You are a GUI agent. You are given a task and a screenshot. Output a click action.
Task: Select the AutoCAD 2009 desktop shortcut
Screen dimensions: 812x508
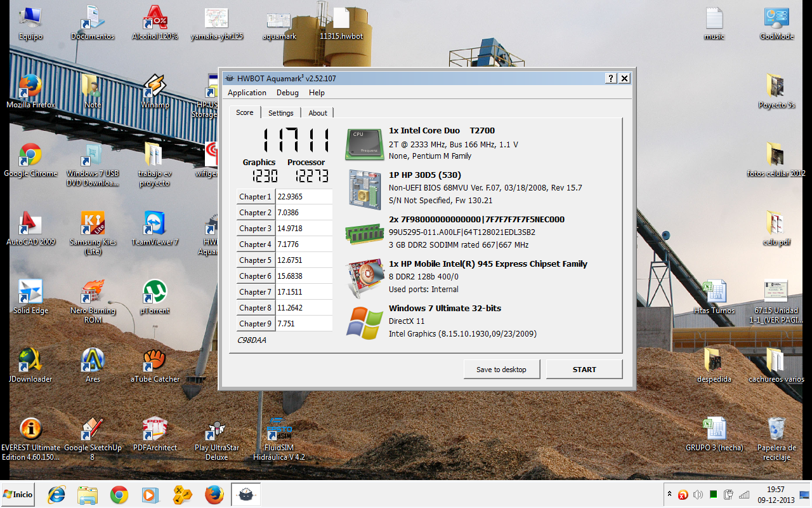tap(30, 229)
